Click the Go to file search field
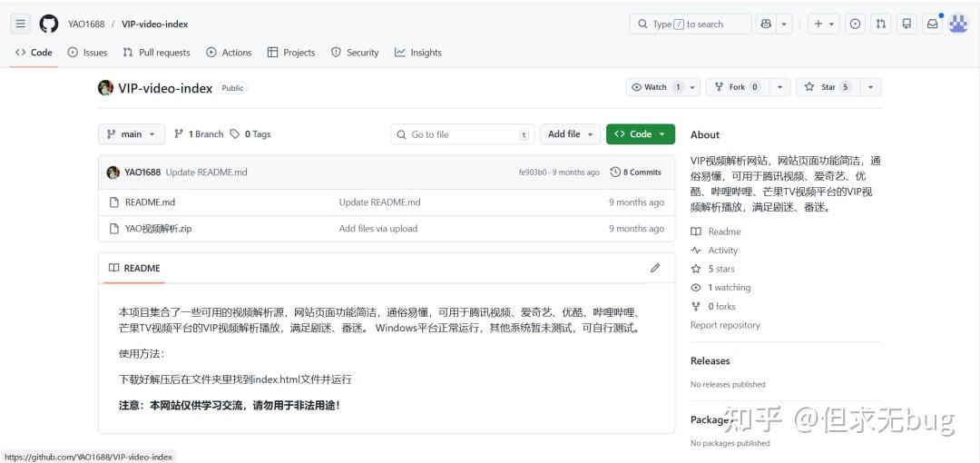This screenshot has width=980, height=463. [x=463, y=134]
